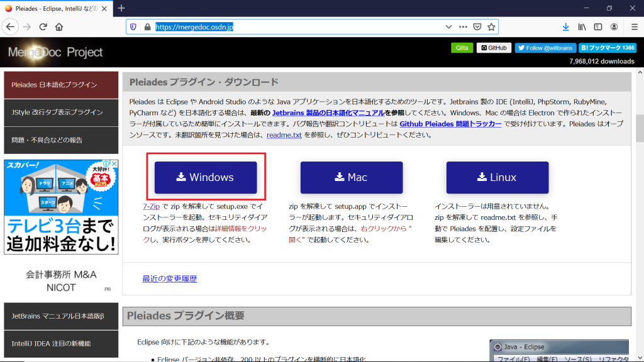Open the readme.txt link
Viewport: 644px width, 362px height.
coord(284,135)
